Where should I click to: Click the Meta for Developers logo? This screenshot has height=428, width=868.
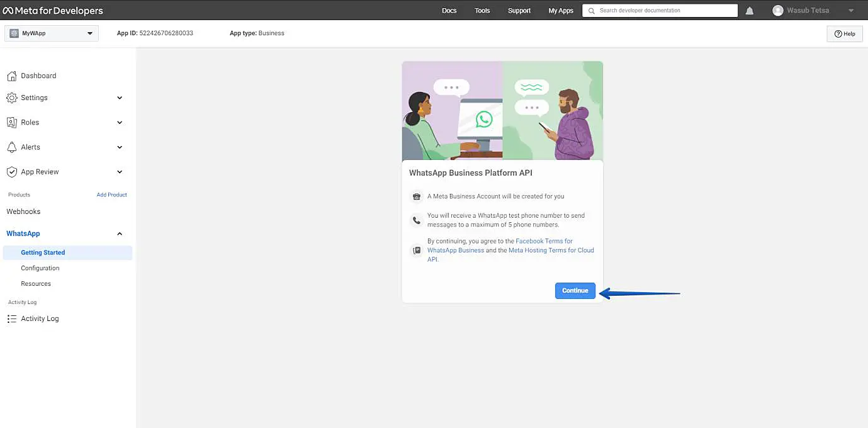(53, 11)
